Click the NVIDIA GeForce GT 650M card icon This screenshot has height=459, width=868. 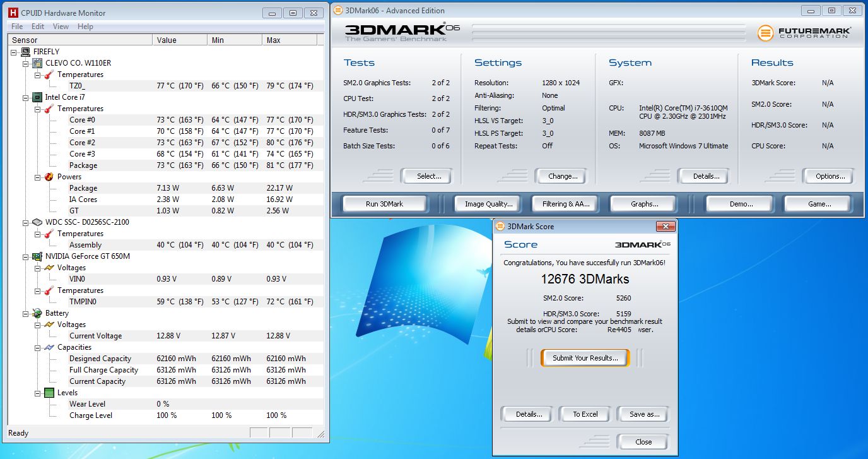click(38, 256)
